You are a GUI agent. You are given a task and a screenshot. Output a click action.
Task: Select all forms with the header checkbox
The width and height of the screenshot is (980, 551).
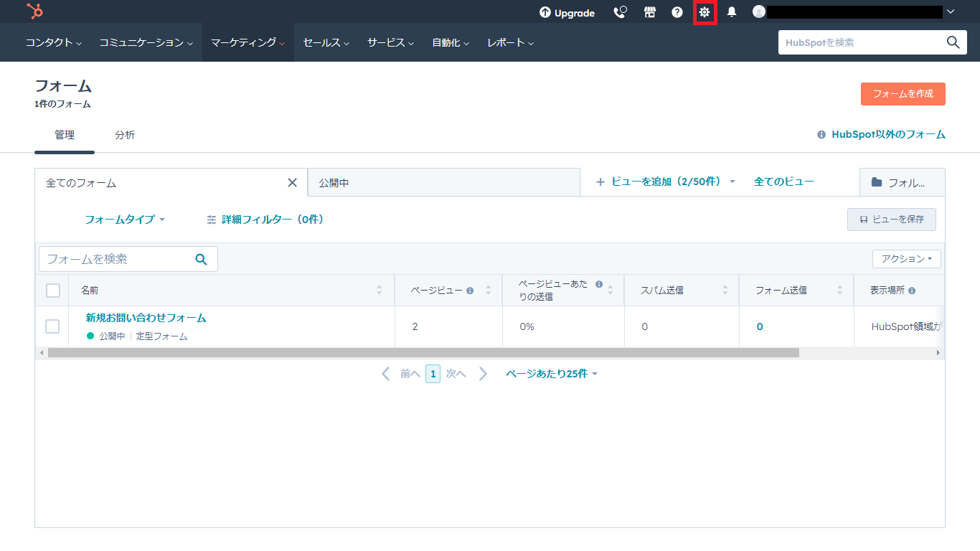coord(52,289)
